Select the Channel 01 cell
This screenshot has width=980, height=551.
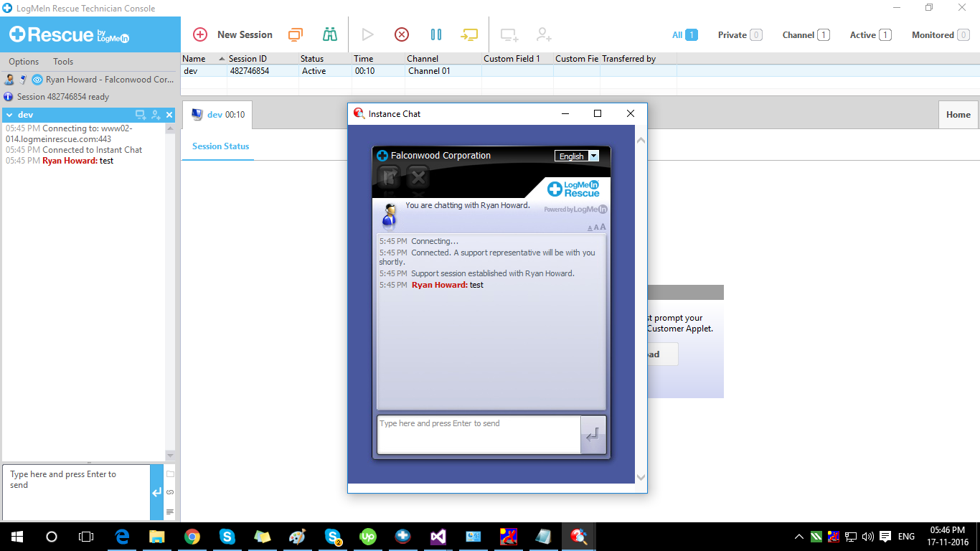443,71
